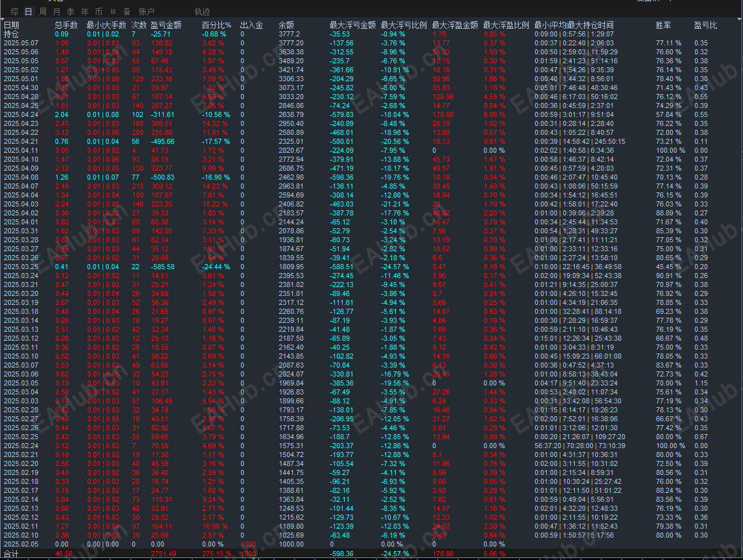Click the trade count 210
The width and height of the screenshot is (743, 560).
point(138,186)
